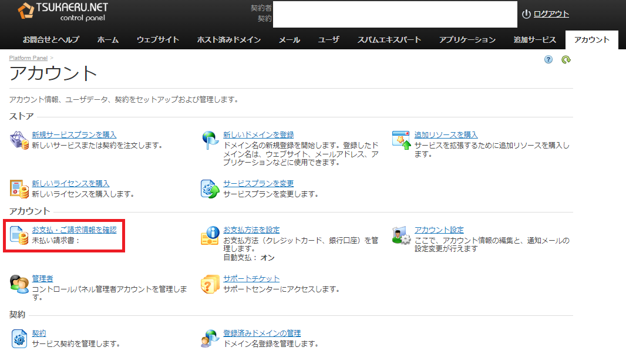
Task: Click the change service plan gear icon
Action: tap(210, 189)
